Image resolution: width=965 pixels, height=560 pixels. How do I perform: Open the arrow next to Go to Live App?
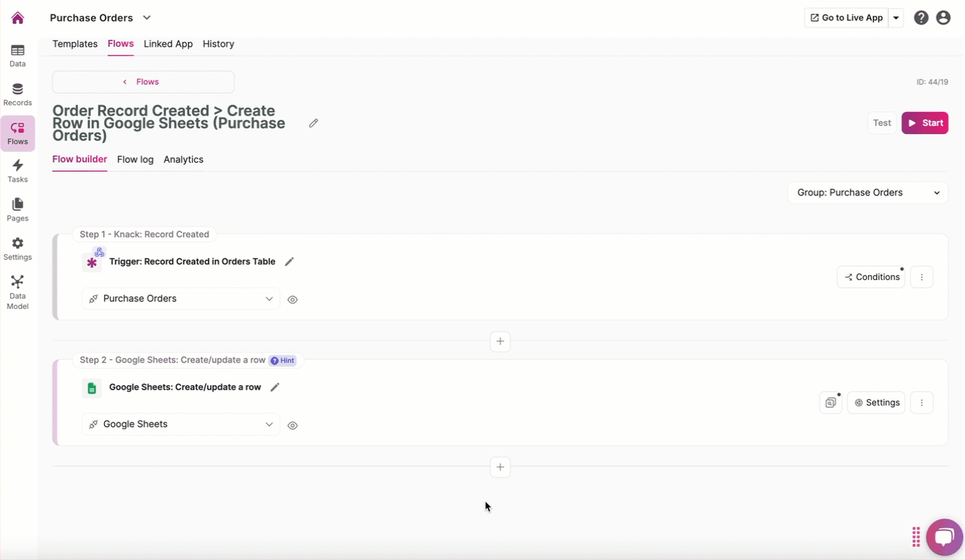click(x=897, y=17)
